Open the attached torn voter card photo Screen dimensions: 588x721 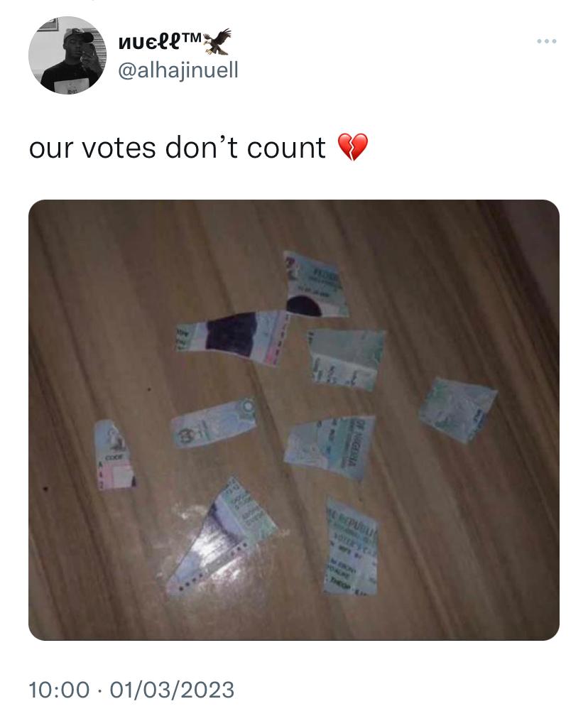[x=294, y=420]
